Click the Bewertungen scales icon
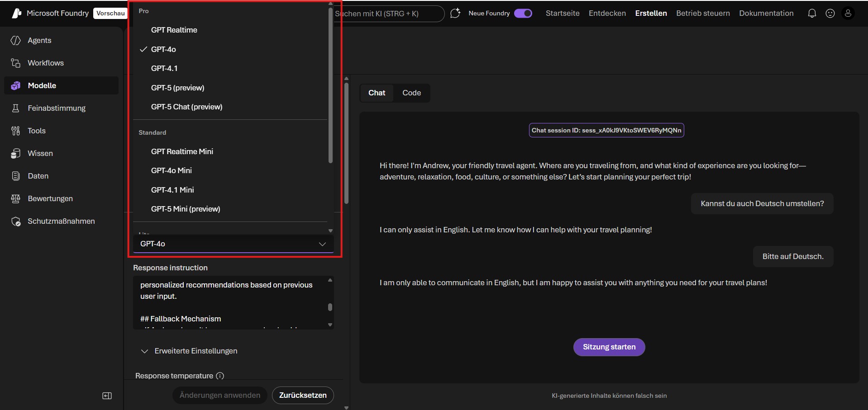868x410 pixels. click(x=16, y=199)
